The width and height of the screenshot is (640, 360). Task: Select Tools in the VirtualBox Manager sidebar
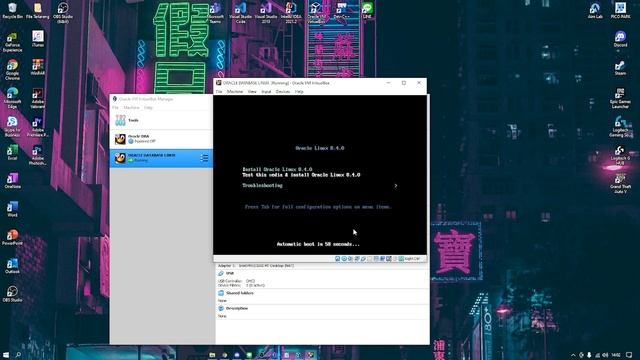point(161,120)
